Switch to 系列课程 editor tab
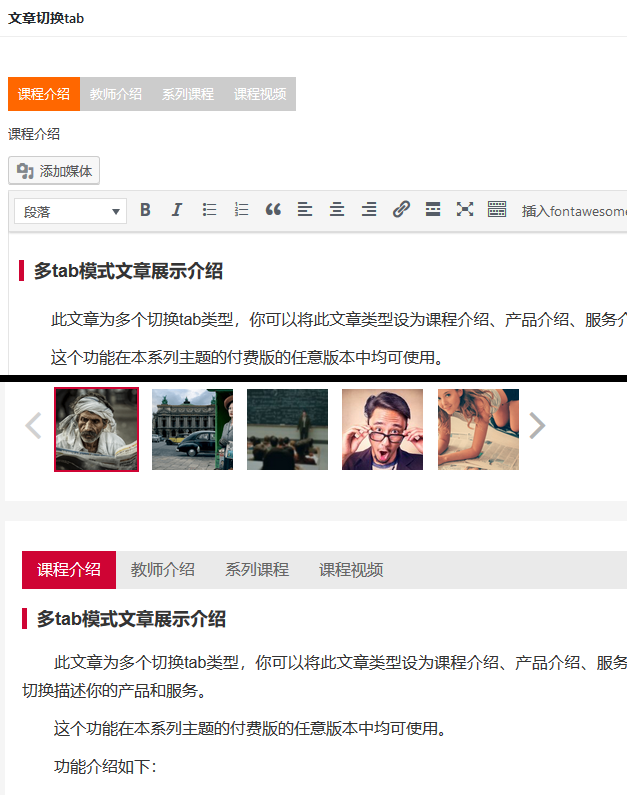The width and height of the screenshot is (627, 795). point(188,94)
